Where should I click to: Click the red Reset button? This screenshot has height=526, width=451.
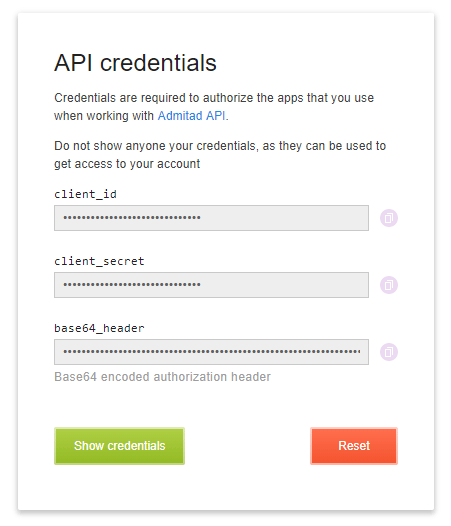point(354,446)
